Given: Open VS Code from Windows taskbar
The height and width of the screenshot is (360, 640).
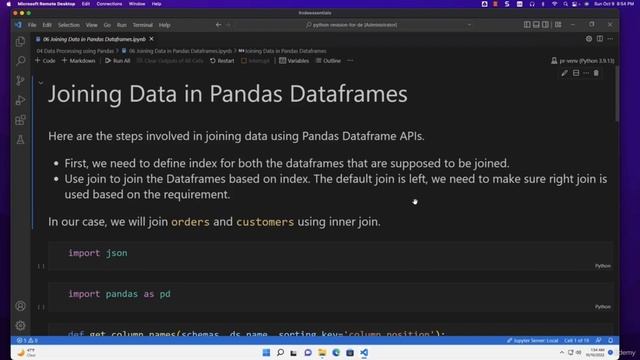Looking at the screenshot, I should point(364,352).
